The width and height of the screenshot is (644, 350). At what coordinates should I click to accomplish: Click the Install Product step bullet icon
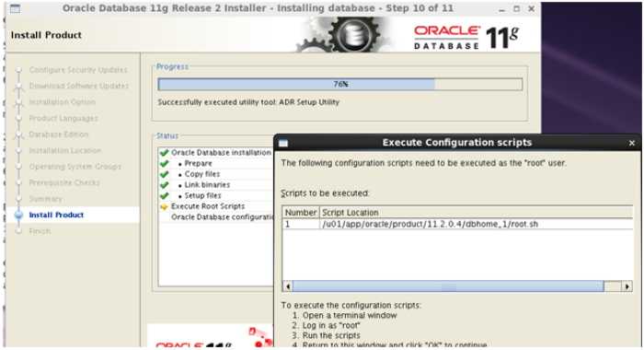click(18, 215)
